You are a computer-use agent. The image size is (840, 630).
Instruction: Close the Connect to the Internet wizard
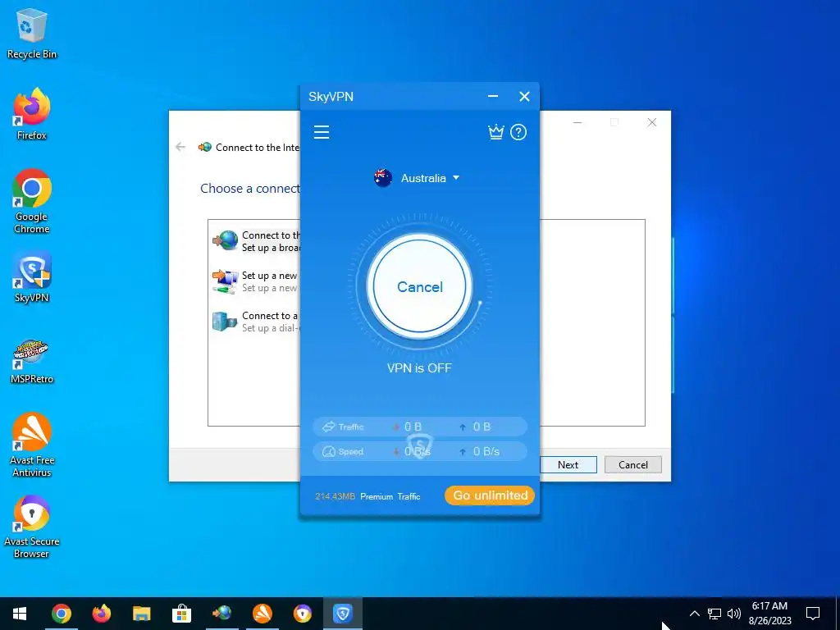tap(652, 122)
